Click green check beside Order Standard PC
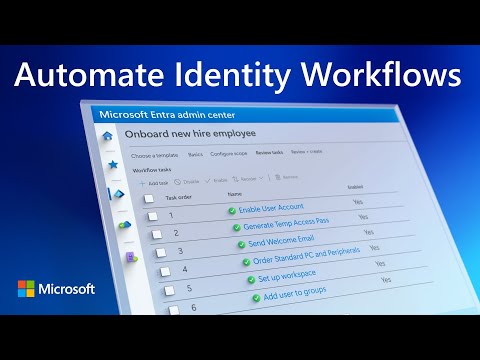The image size is (480, 360). [246, 262]
